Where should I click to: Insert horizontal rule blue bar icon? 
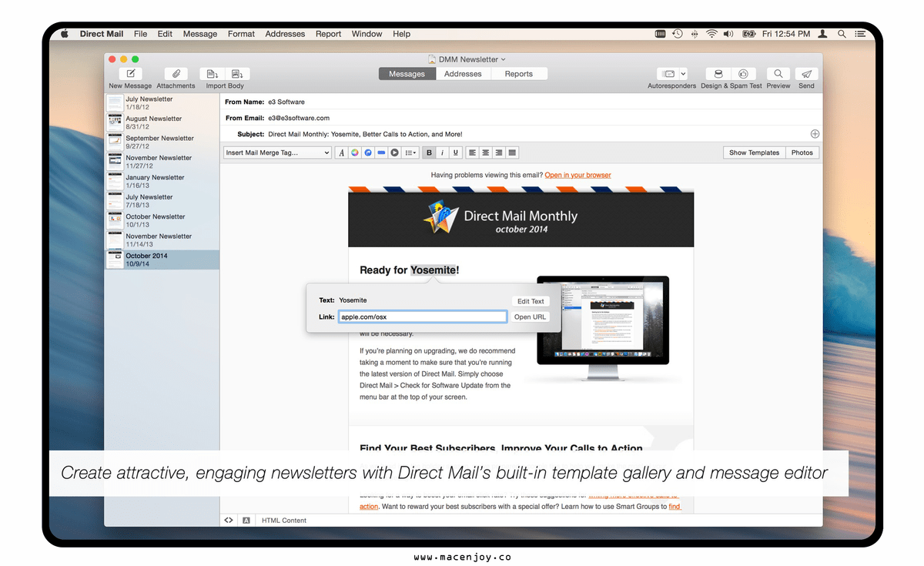click(381, 152)
